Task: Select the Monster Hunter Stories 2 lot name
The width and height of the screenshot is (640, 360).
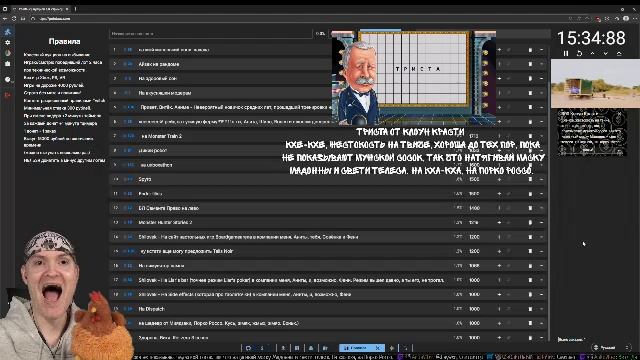Action: click(165, 222)
